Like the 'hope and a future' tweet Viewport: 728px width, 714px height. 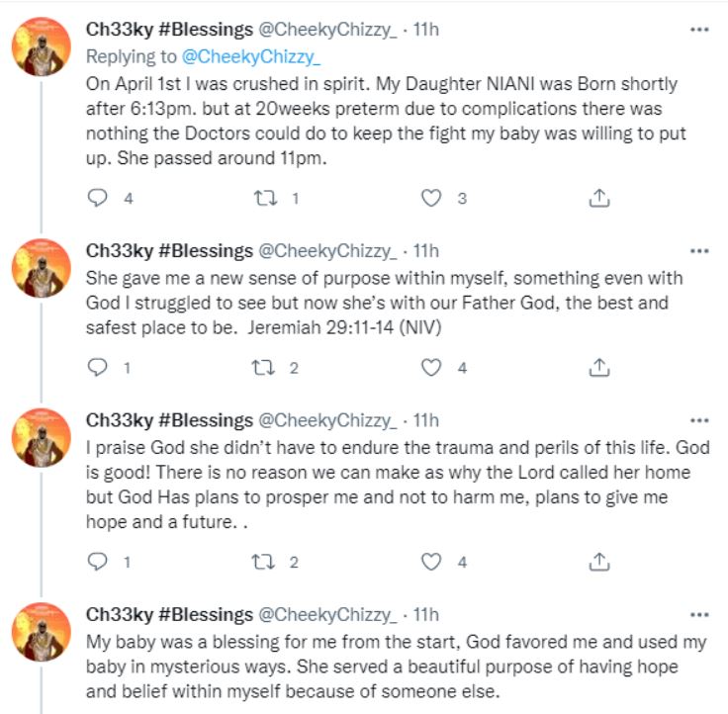pos(430,561)
